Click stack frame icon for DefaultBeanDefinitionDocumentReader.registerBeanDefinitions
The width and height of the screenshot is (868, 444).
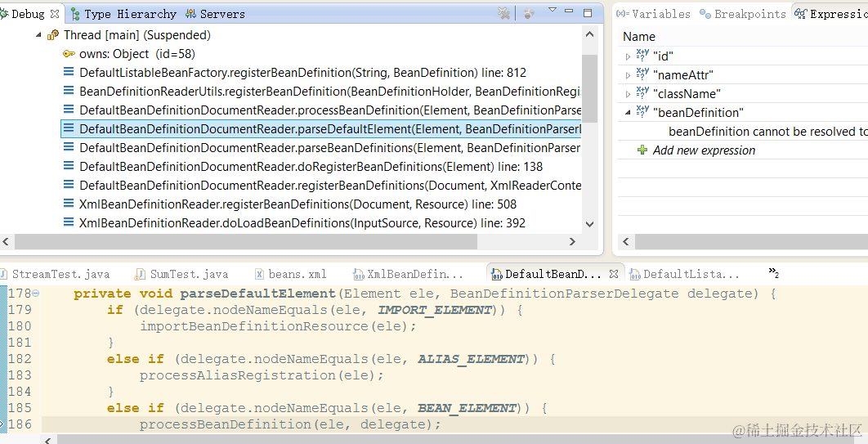pos(69,185)
